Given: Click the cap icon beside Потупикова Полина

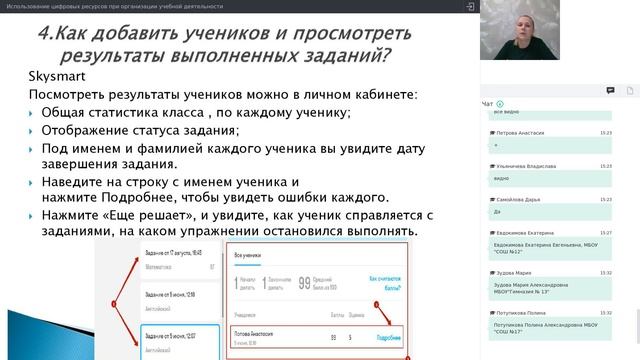Looking at the screenshot, I should [x=492, y=313].
